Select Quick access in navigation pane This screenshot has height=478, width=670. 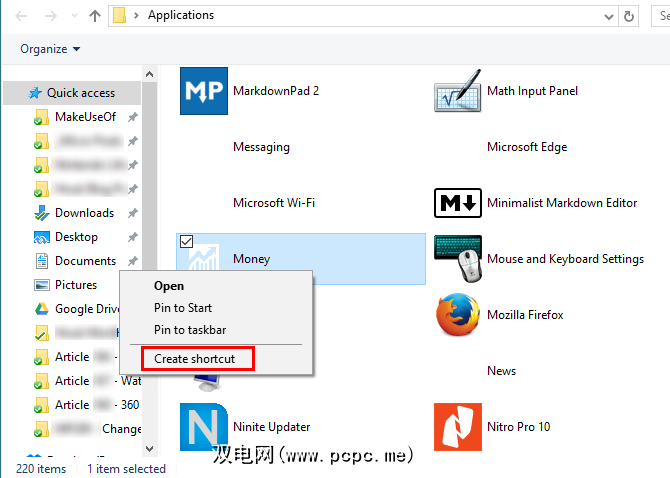[72, 93]
